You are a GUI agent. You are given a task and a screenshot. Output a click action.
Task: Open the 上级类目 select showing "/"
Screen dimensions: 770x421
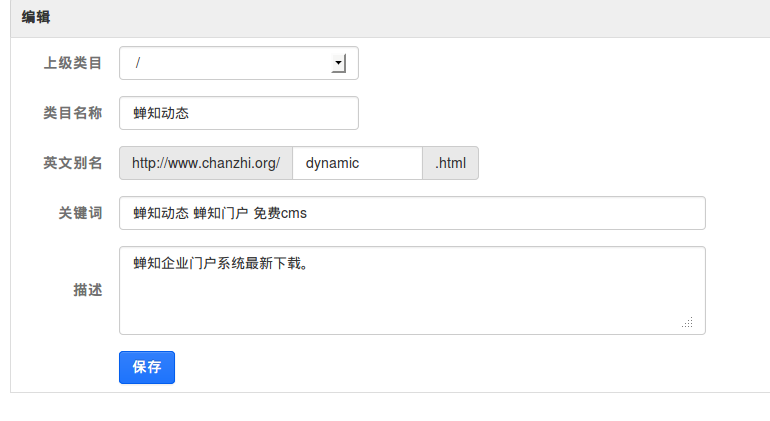[x=230, y=63]
